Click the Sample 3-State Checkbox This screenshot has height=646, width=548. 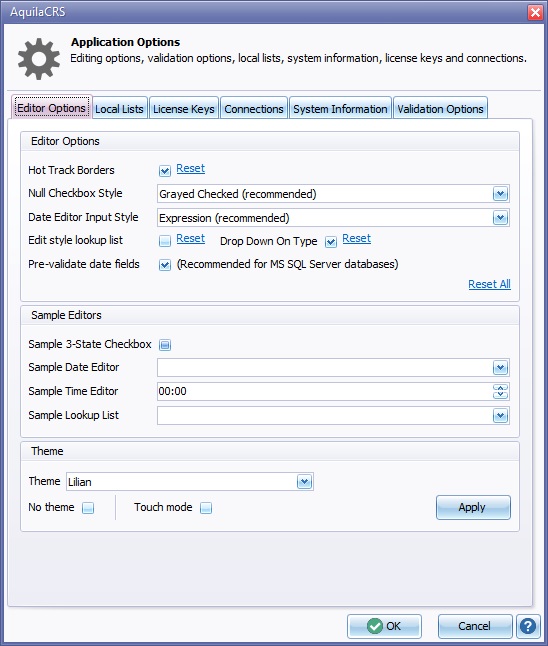165,345
